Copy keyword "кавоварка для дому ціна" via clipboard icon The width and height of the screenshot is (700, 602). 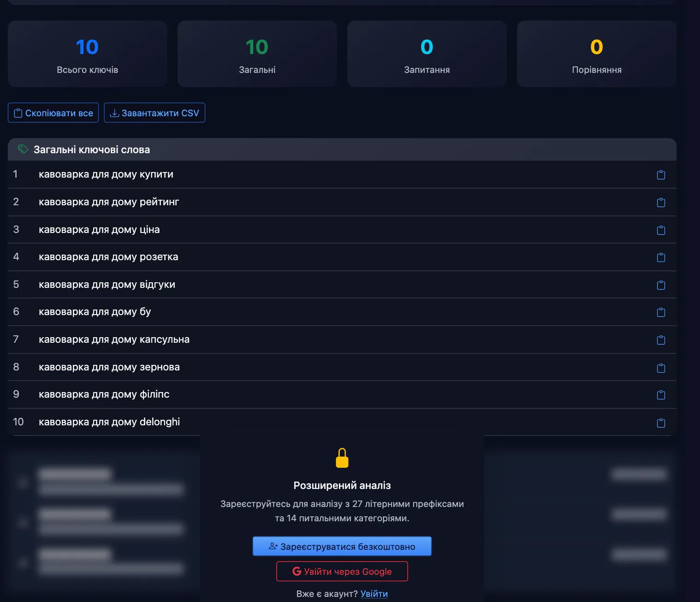[661, 230]
